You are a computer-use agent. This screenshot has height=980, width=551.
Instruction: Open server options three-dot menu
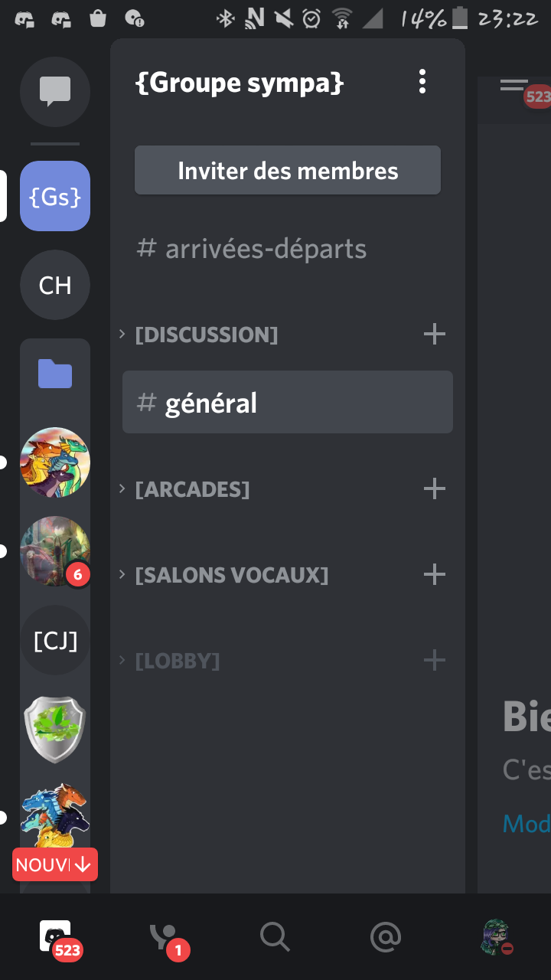[x=422, y=82]
